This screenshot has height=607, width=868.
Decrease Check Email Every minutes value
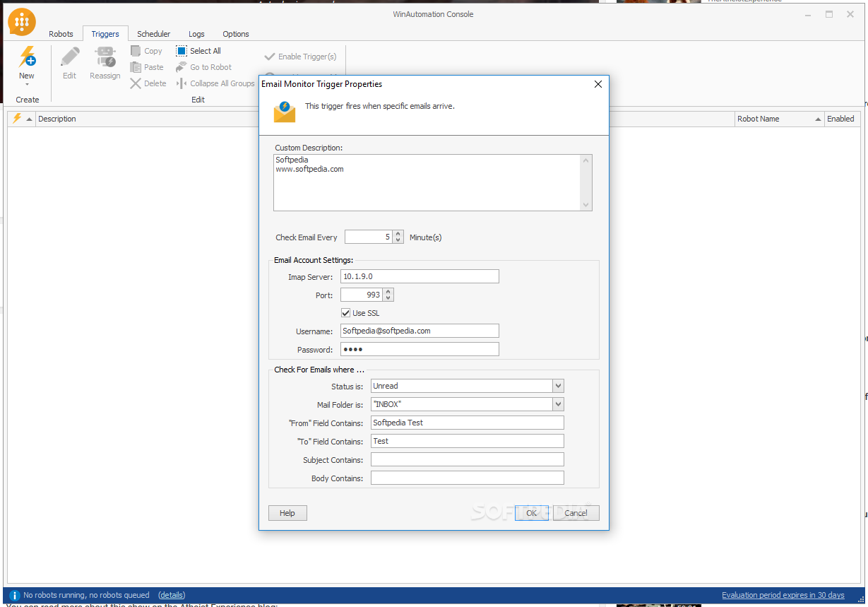click(398, 240)
